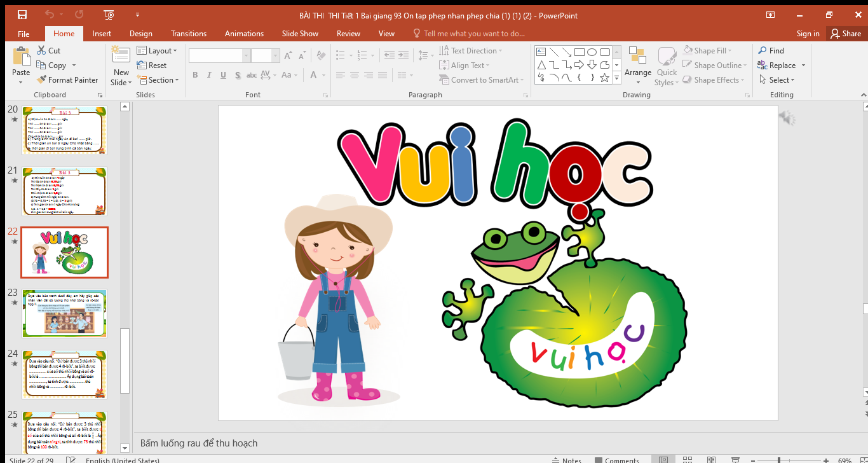The width and height of the screenshot is (868, 463).
Task: Open the font size dropdown
Action: (276, 56)
